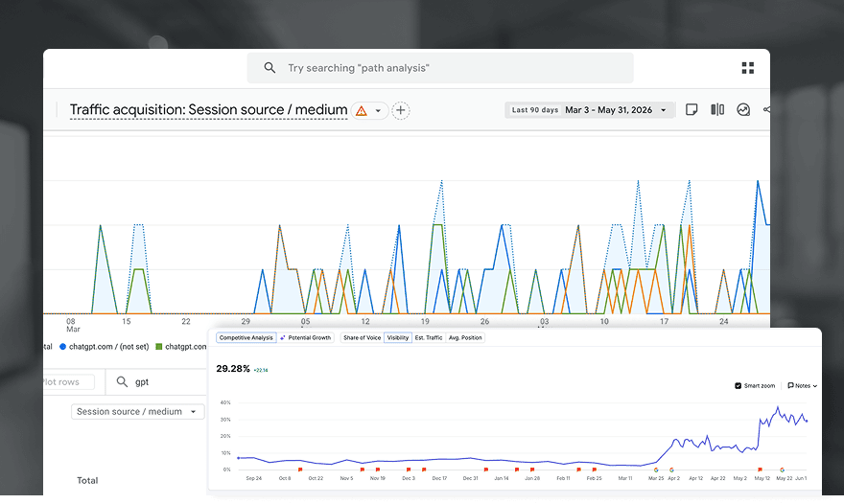Click the red flag note marker above May 12
Screen dimensions: 844x504
[x=760, y=470]
